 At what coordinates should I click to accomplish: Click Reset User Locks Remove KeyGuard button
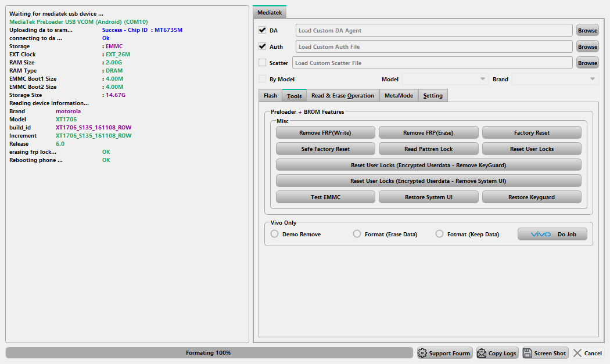tap(429, 165)
